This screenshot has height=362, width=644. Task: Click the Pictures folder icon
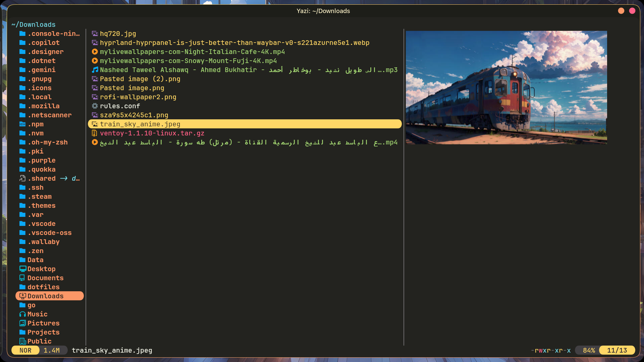[22, 323]
